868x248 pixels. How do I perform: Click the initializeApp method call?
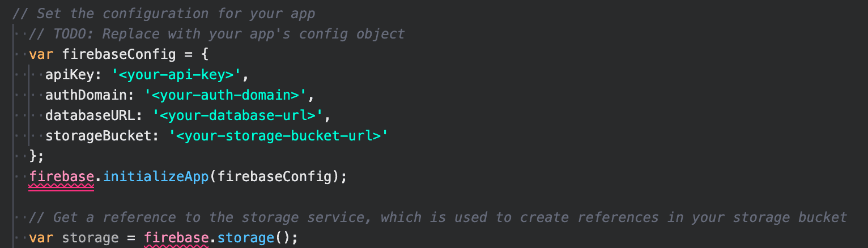tap(156, 177)
